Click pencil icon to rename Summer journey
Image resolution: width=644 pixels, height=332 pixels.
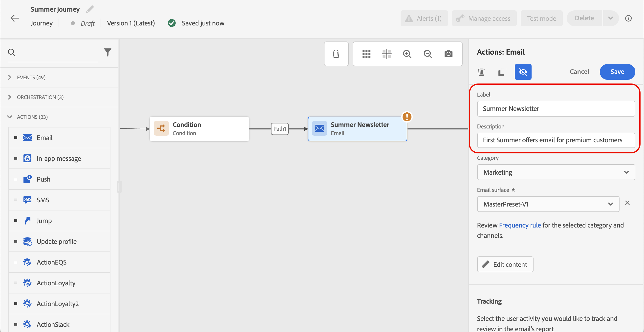pyautogui.click(x=90, y=9)
